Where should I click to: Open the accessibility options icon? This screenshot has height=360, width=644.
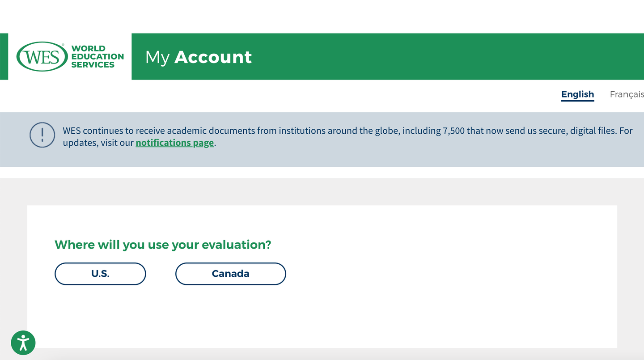[x=23, y=343]
